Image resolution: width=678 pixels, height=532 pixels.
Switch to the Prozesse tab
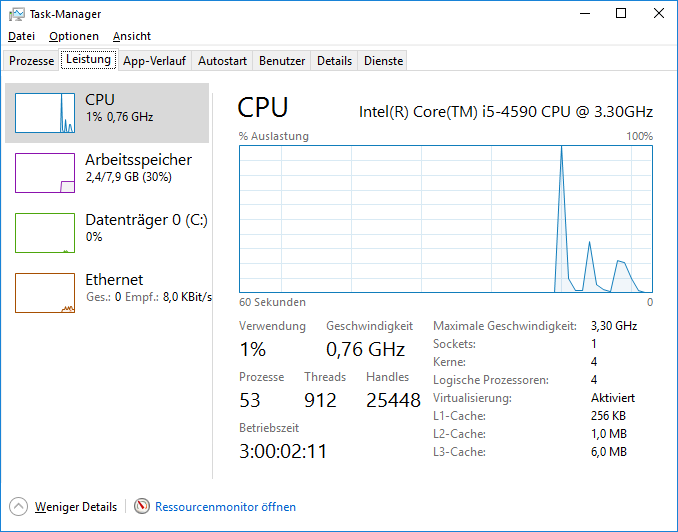click(x=31, y=61)
